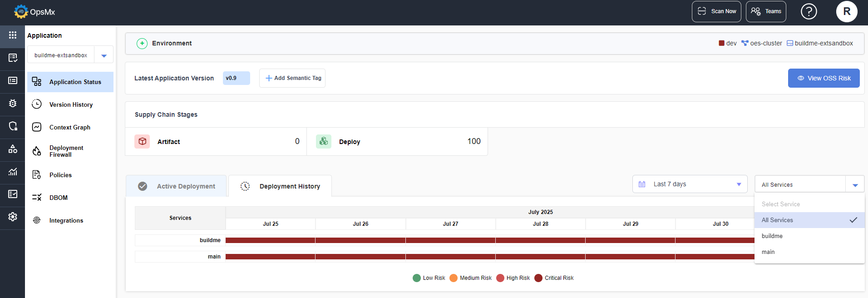
Task: Switch to the Active Deployment tab
Action: (x=177, y=186)
